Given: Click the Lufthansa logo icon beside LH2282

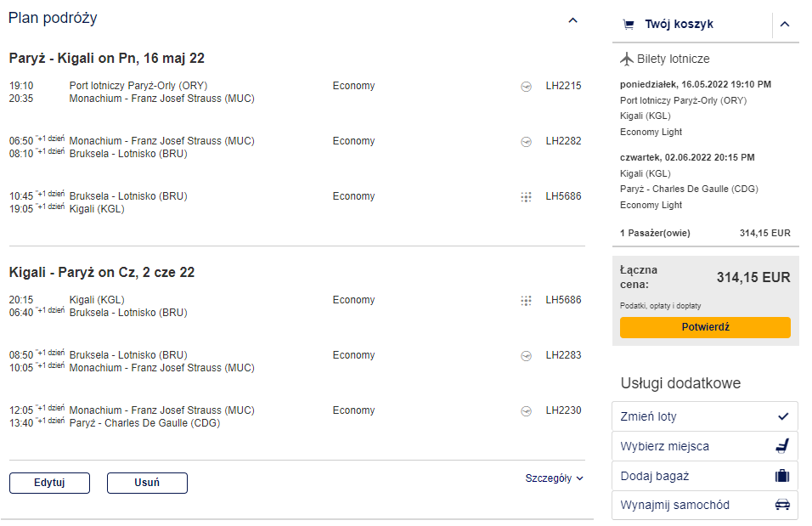Looking at the screenshot, I should point(526,141).
